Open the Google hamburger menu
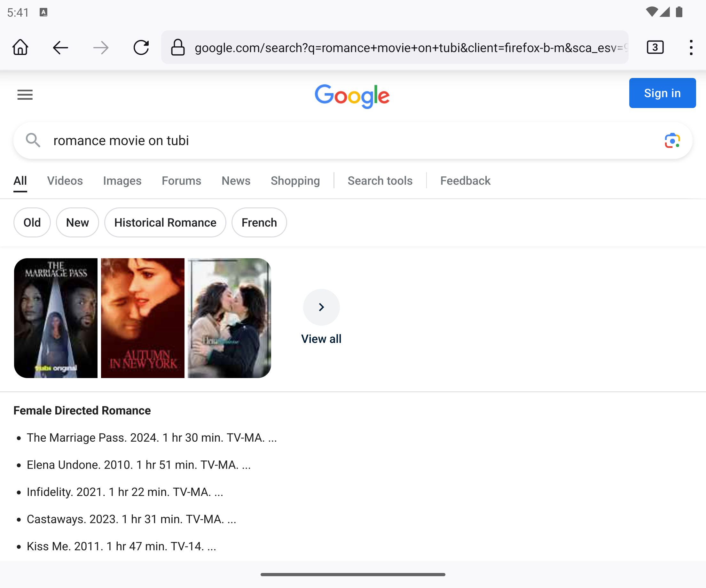Viewport: 706px width, 588px height. coord(25,95)
